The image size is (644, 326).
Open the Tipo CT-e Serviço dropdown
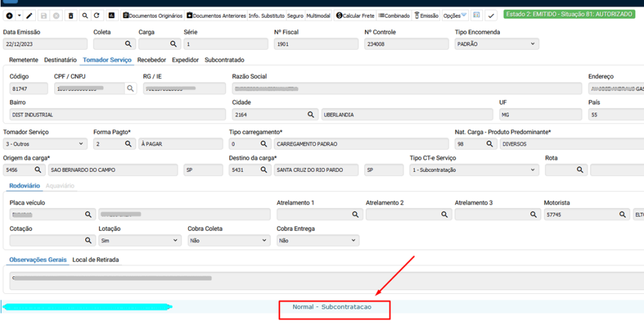473,170
